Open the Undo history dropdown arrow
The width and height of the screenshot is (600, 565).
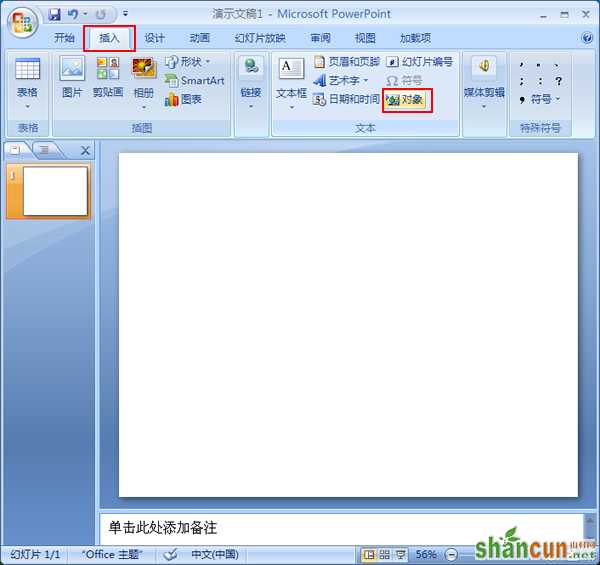(x=86, y=15)
